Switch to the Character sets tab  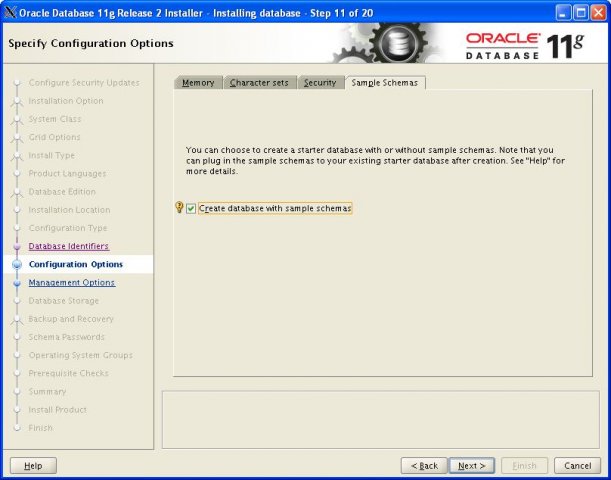click(259, 83)
